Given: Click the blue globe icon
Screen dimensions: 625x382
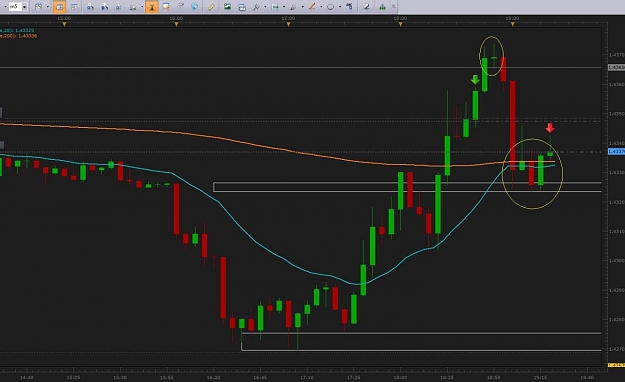Looking at the screenshot, I should coord(195,6).
